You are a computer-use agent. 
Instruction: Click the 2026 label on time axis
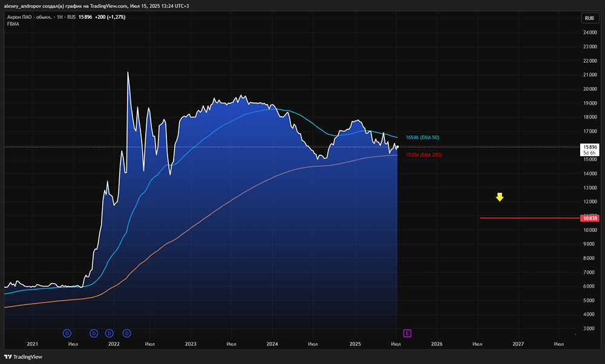pos(436,344)
